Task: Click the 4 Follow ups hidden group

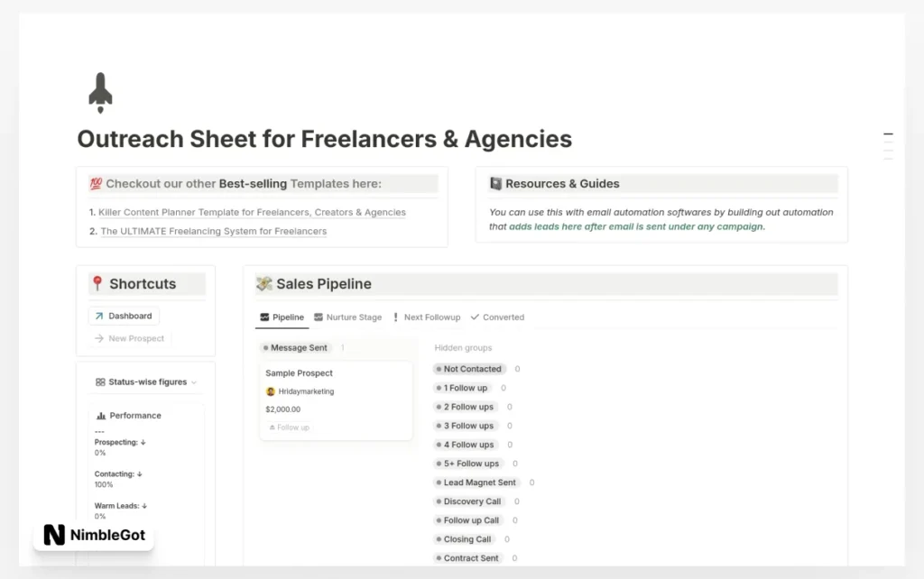Action: [466, 444]
